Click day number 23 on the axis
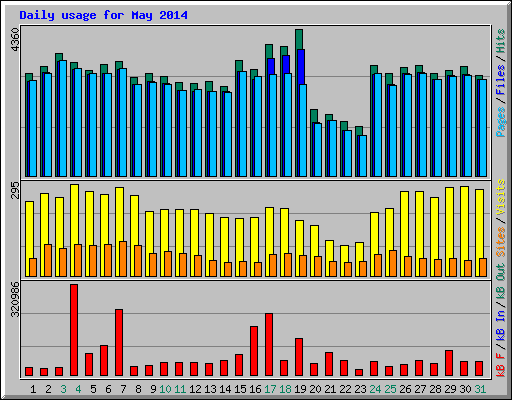Screen dimensions: 512x400 360,389
